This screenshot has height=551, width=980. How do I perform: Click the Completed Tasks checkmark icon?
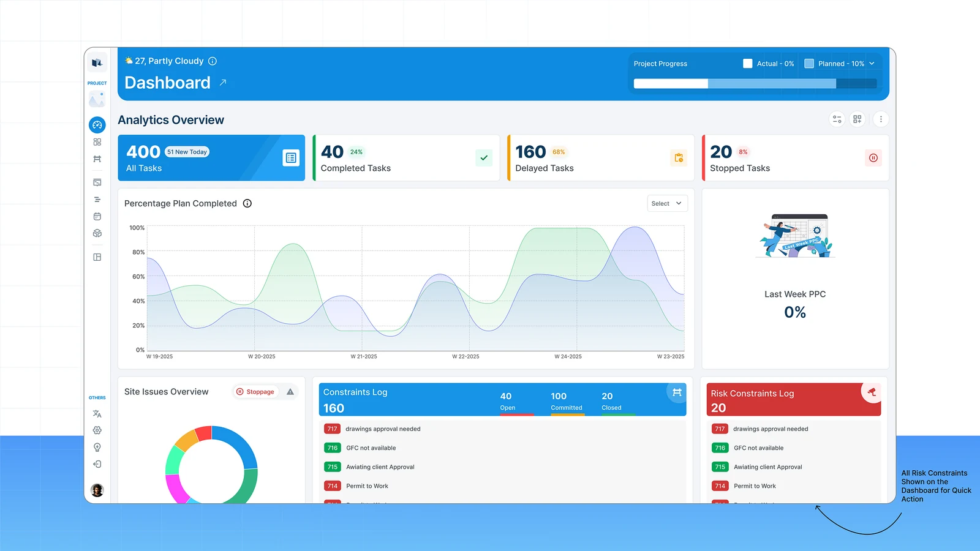(x=484, y=158)
